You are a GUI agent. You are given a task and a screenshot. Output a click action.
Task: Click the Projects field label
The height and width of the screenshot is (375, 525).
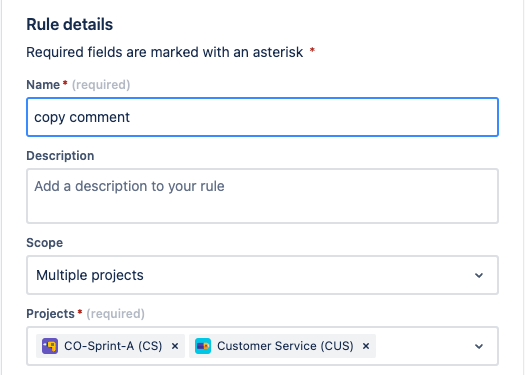click(51, 314)
